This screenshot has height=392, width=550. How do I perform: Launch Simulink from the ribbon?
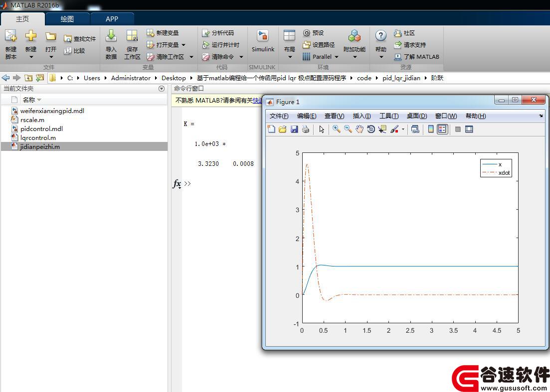pos(263,41)
